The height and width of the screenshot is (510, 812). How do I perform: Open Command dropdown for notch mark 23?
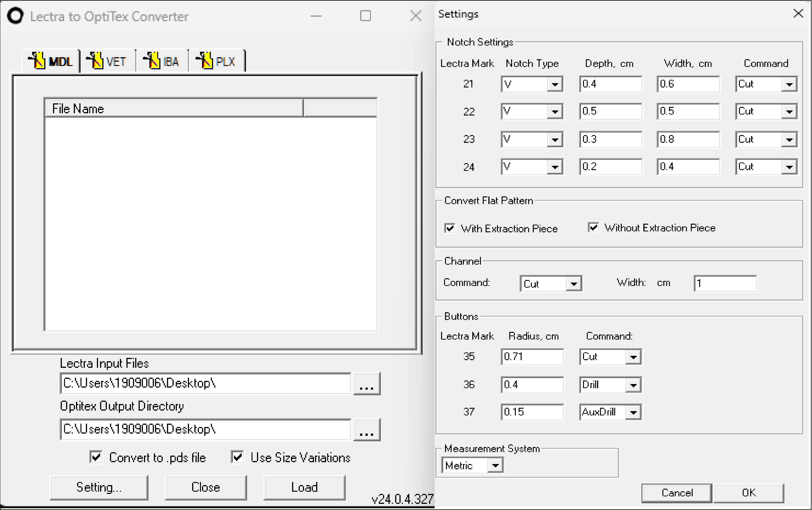point(789,139)
